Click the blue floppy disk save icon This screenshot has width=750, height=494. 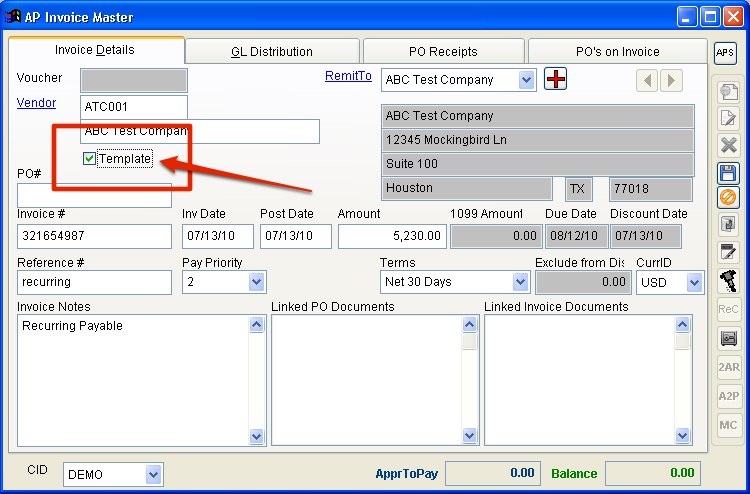pos(728,173)
